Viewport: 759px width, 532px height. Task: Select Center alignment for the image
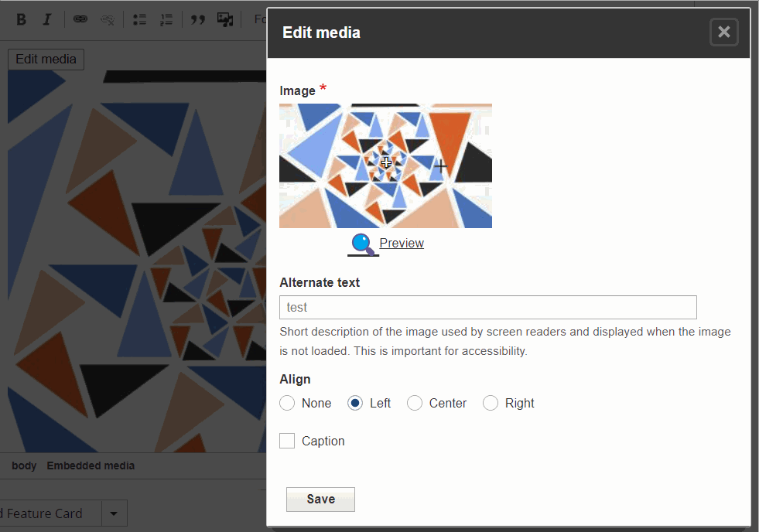[x=415, y=403]
